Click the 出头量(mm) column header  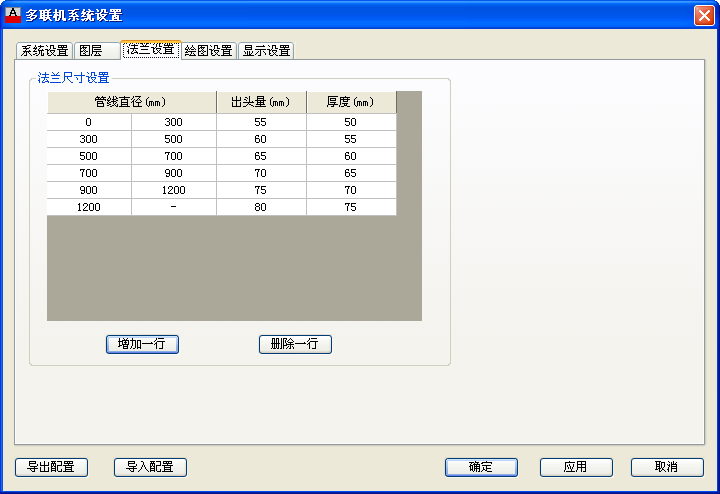pyautogui.click(x=261, y=102)
